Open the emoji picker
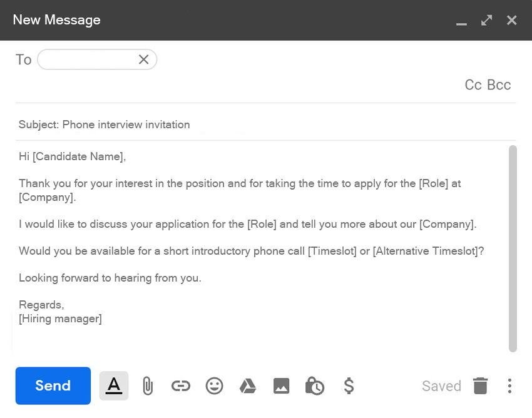This screenshot has width=532, height=418. coord(214,386)
